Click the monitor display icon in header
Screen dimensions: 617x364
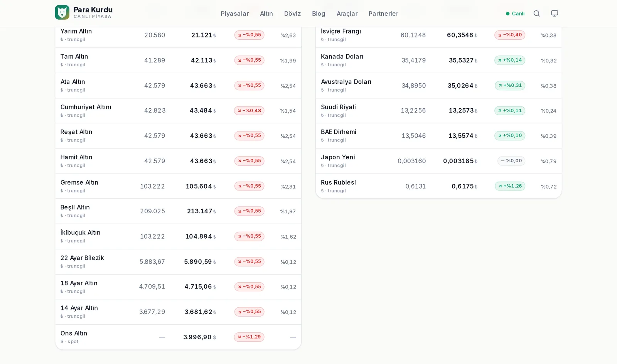click(555, 13)
